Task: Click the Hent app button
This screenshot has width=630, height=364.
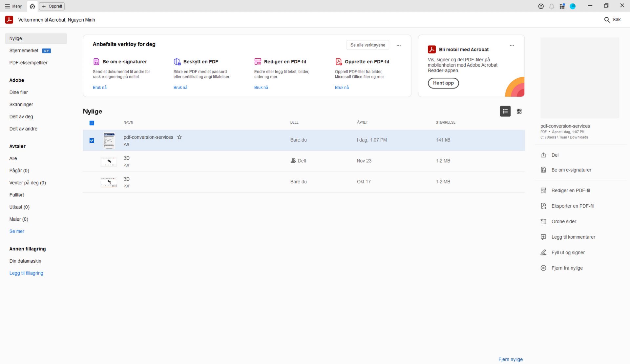Action: pos(443,83)
